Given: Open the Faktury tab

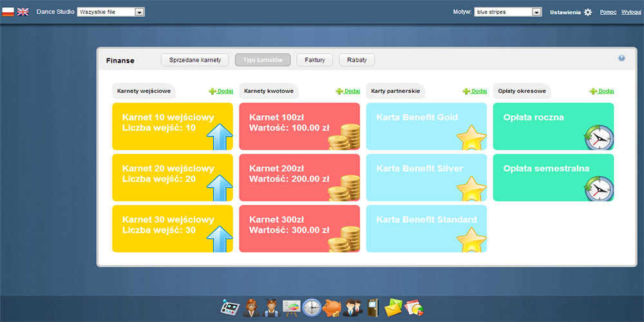Looking at the screenshot, I should pos(315,60).
